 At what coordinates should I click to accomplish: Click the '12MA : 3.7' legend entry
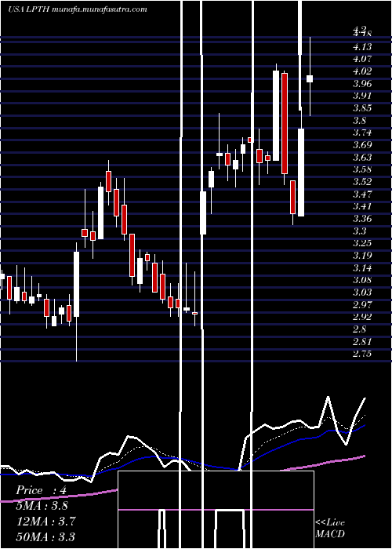[x=46, y=521]
